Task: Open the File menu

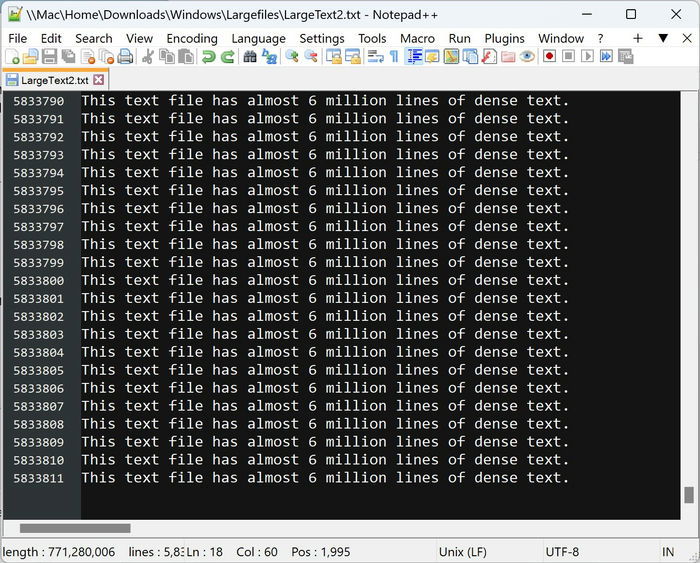Action: [18, 38]
